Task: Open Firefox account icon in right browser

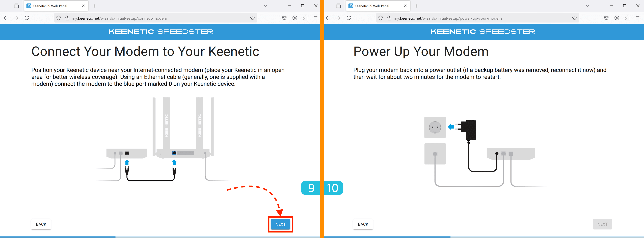Action: click(616, 18)
